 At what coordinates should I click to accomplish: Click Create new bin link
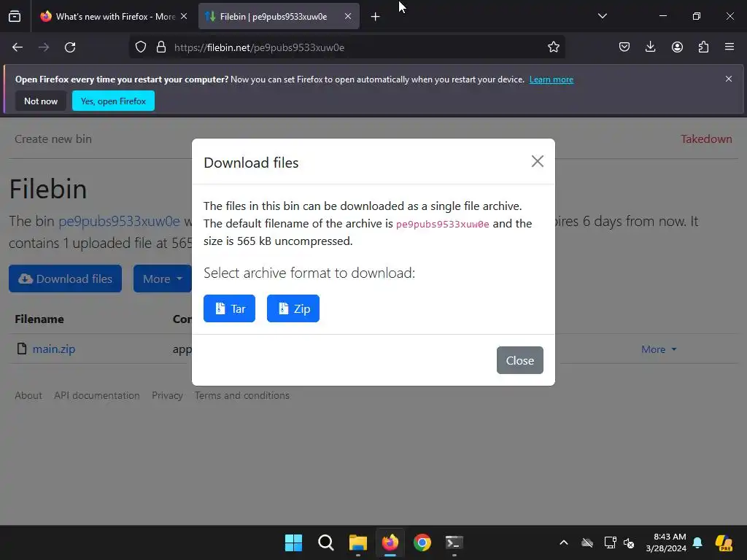[x=53, y=139]
